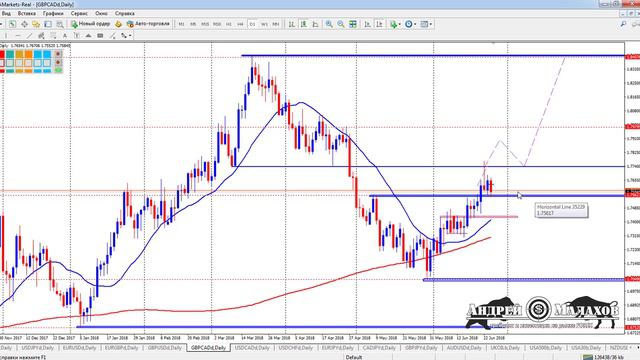The height and width of the screenshot is (360, 640).
Task: Click the Новый ордер button
Action: 90,24
